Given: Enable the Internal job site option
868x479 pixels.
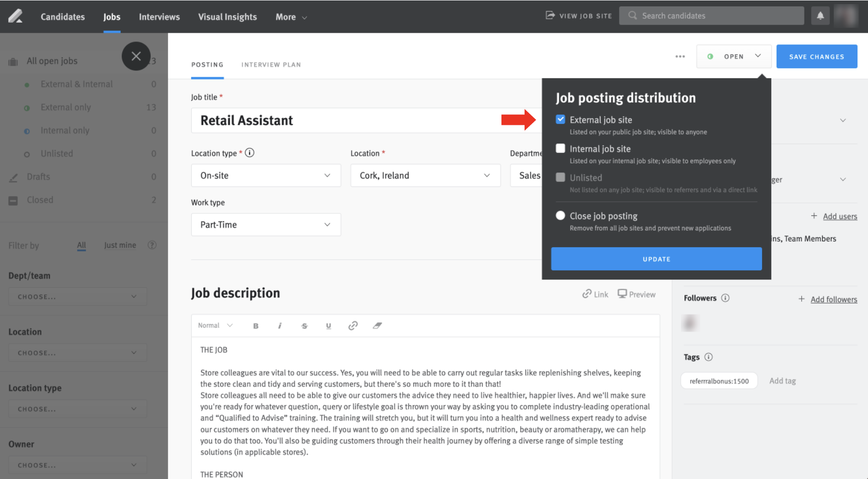Looking at the screenshot, I should [560, 148].
